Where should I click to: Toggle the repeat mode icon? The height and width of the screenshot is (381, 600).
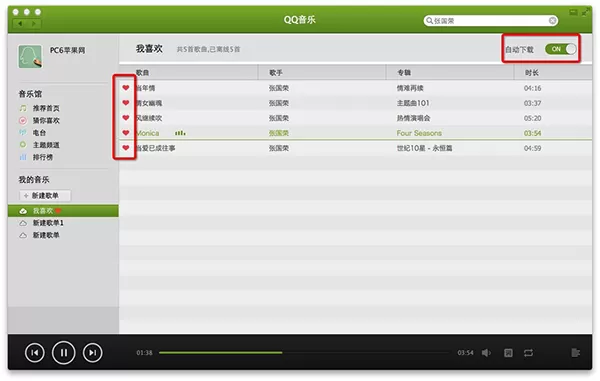click(x=528, y=353)
